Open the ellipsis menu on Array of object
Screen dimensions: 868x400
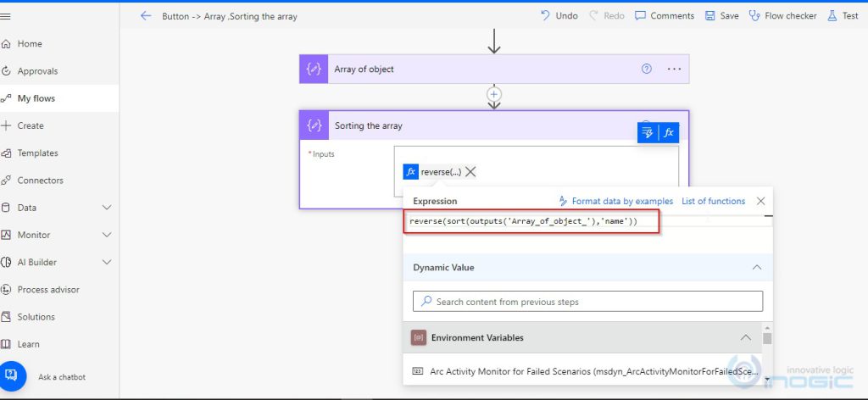674,69
